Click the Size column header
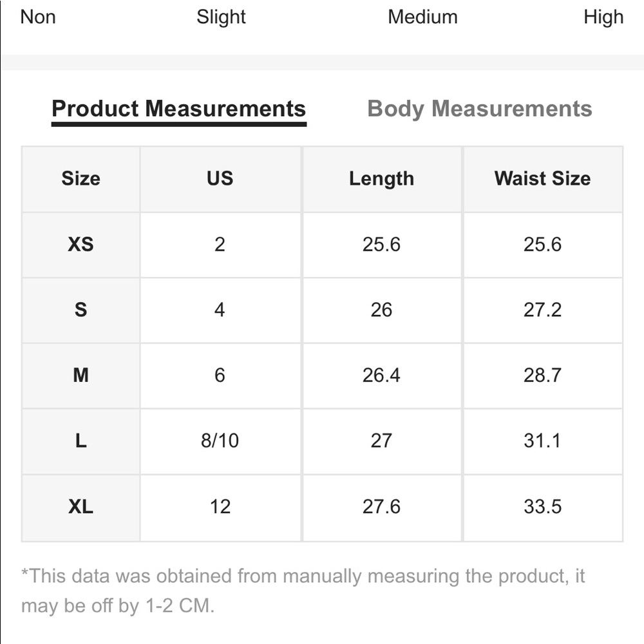The height and width of the screenshot is (644, 644). coord(80,178)
